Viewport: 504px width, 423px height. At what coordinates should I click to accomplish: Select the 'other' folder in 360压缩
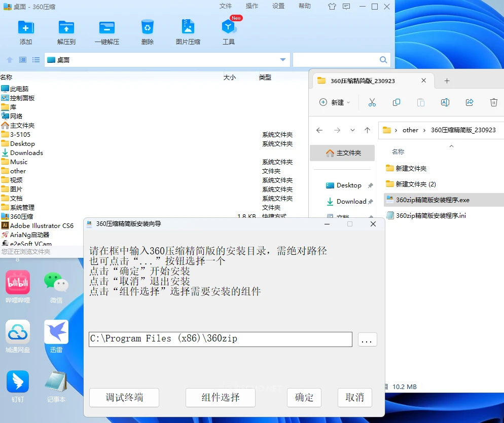pyautogui.click(x=14, y=171)
